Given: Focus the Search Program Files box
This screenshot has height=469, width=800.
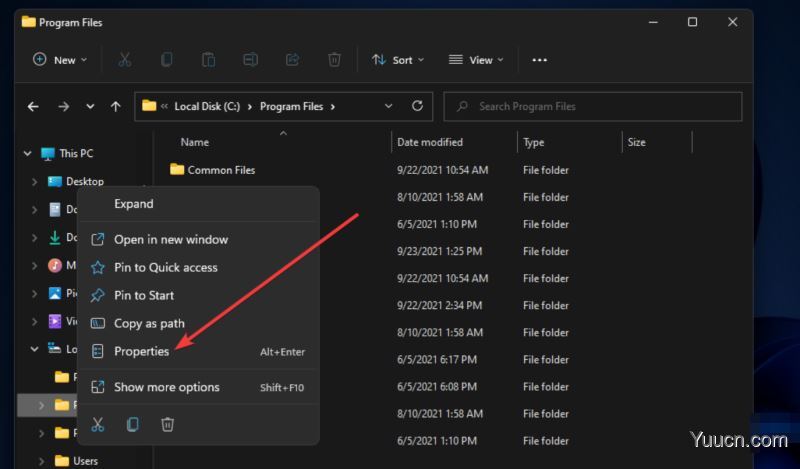Looking at the screenshot, I should point(593,107).
